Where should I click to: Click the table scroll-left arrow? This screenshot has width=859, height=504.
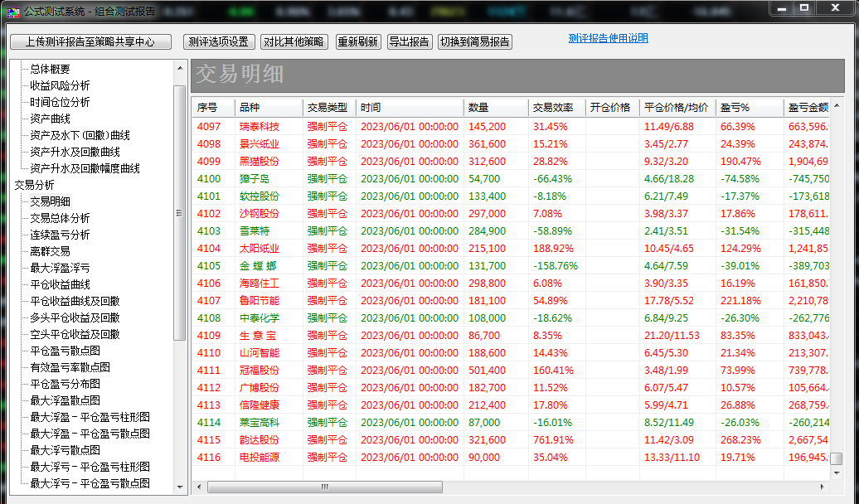(199, 487)
